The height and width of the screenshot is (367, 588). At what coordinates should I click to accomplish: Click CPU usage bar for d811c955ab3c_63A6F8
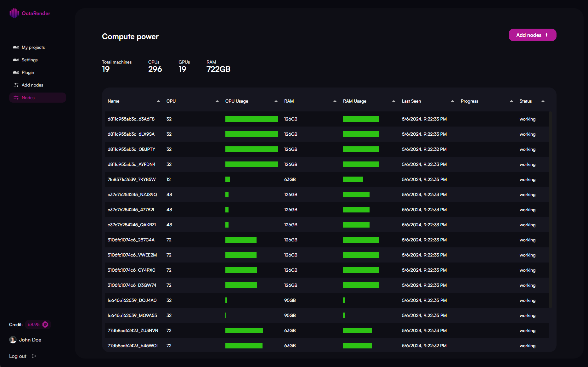coord(252,119)
